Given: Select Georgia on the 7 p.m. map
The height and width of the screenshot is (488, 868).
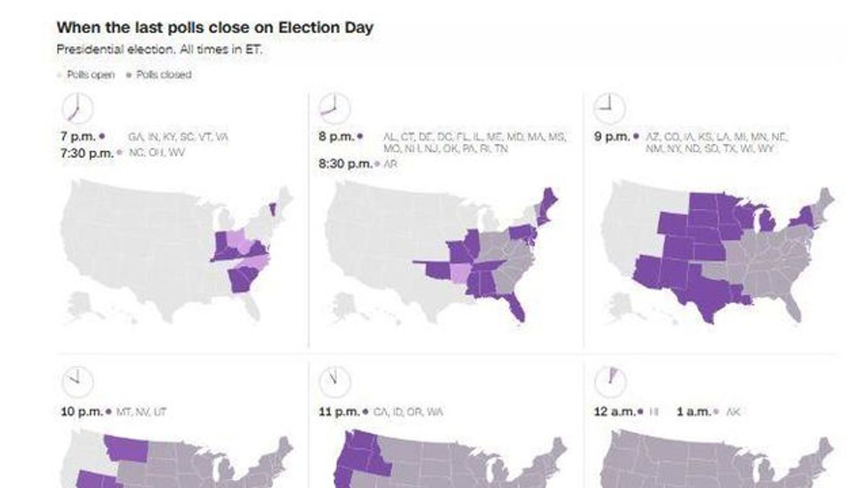Looking at the screenshot, I should [242, 278].
